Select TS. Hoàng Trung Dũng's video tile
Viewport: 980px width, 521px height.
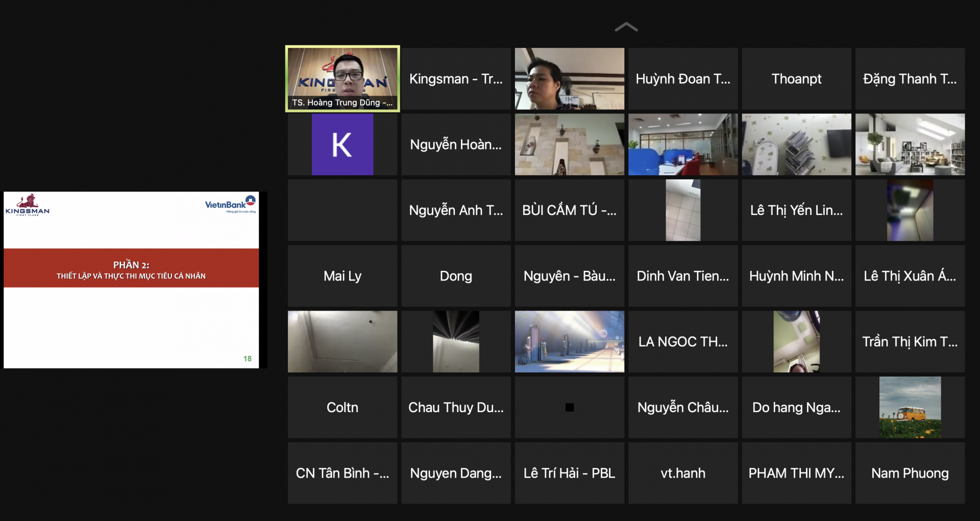[342, 78]
